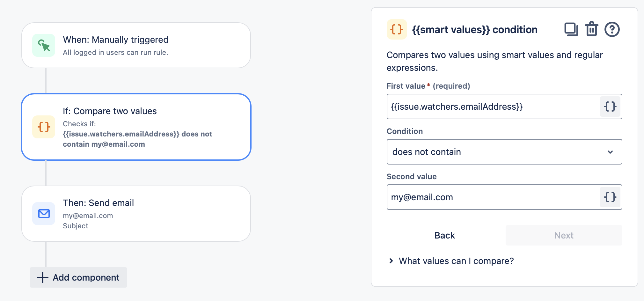Click the smart values braces icon on the If card
This screenshot has width=644, height=301.
click(x=43, y=127)
